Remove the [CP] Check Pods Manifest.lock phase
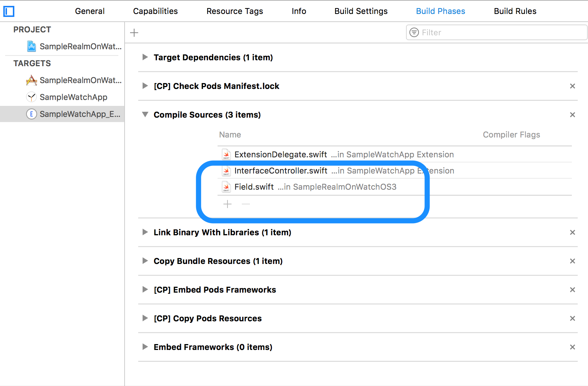588x386 pixels. pos(572,86)
